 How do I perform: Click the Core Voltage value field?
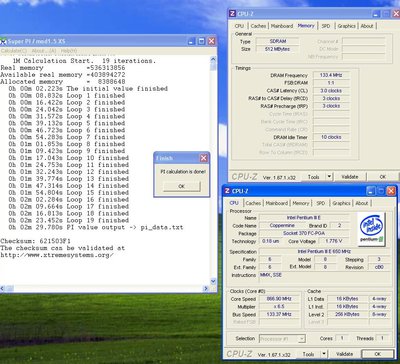(x=334, y=241)
